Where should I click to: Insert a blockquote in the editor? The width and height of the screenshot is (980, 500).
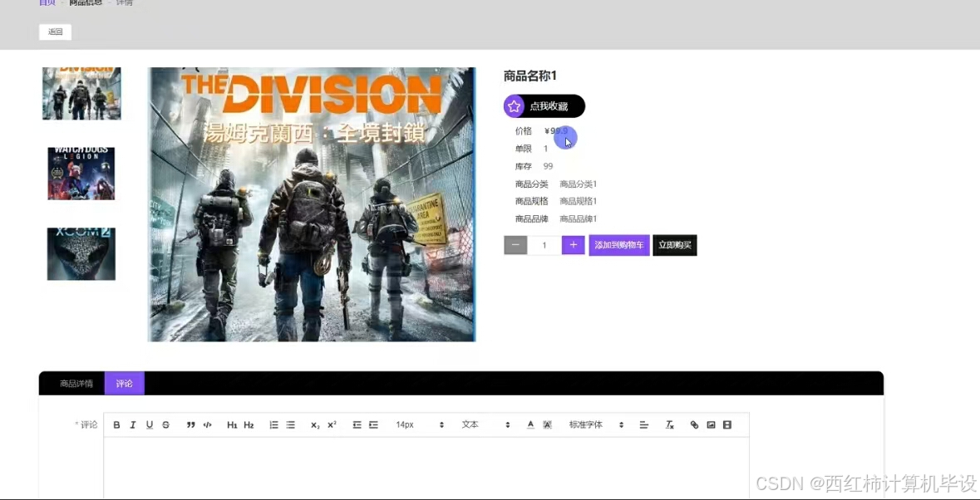(190, 425)
